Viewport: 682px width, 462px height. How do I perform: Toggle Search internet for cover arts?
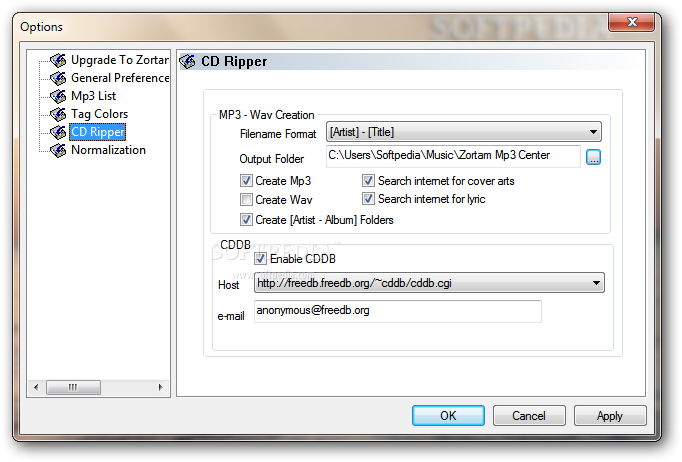tap(368, 181)
